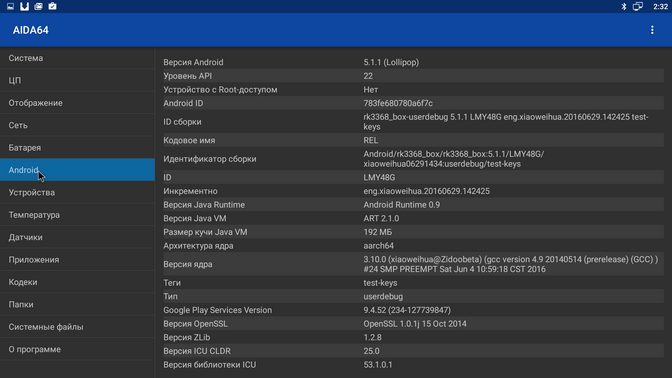
Task: Select Отображение in the sidebar
Action: click(x=77, y=103)
